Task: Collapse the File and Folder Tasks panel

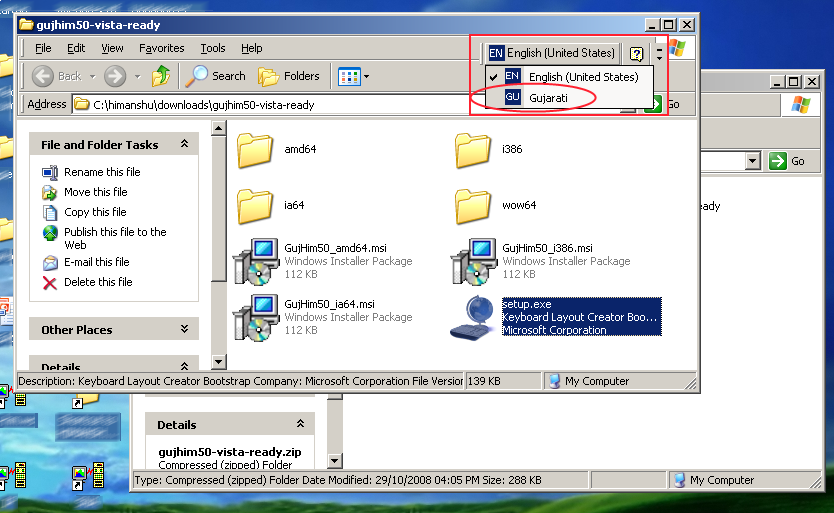Action: click(185, 144)
